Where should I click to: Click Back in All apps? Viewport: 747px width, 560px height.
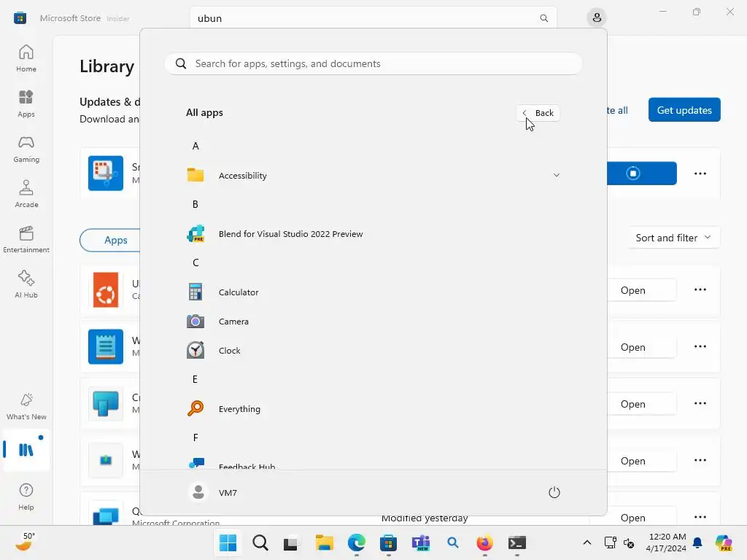click(x=538, y=113)
